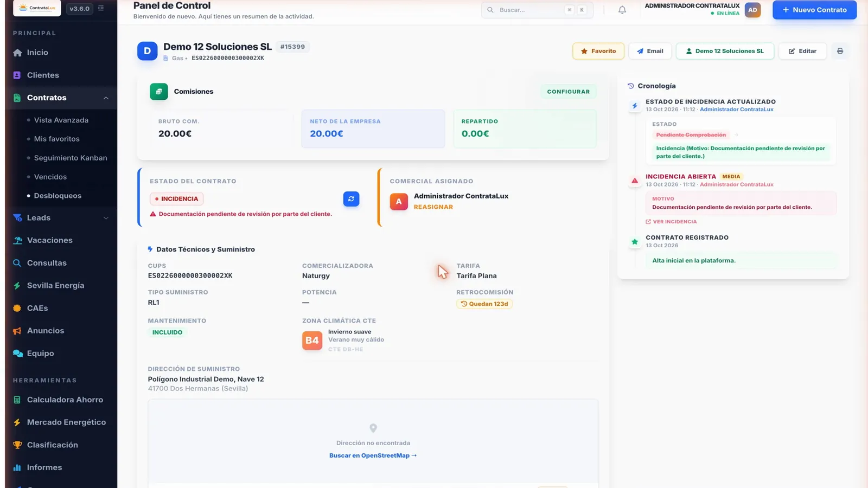
Task: Click the print icon button
Action: [840, 51]
